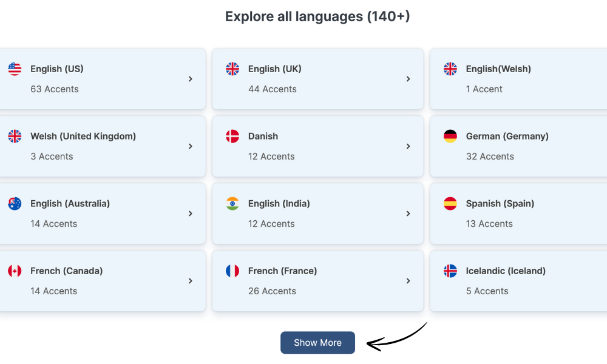The image size is (607, 364).
Task: Click '12 Accents' under Danish
Action: pyautogui.click(x=271, y=157)
